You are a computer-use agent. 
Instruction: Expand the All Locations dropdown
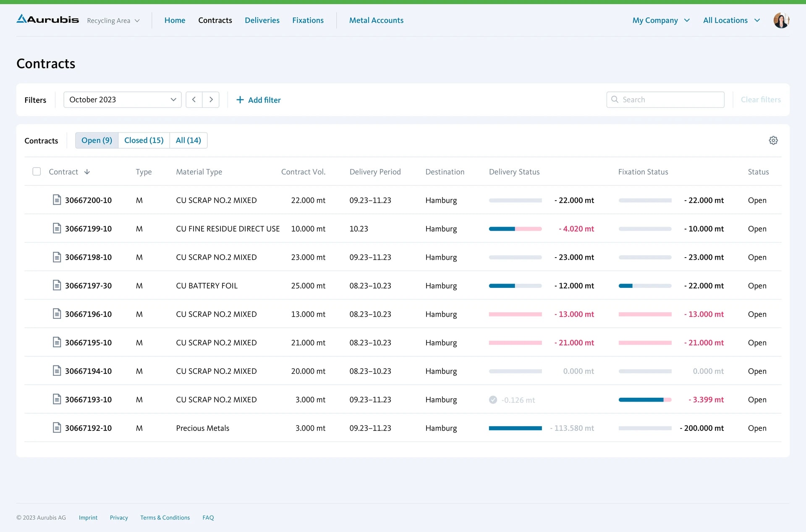pos(731,20)
